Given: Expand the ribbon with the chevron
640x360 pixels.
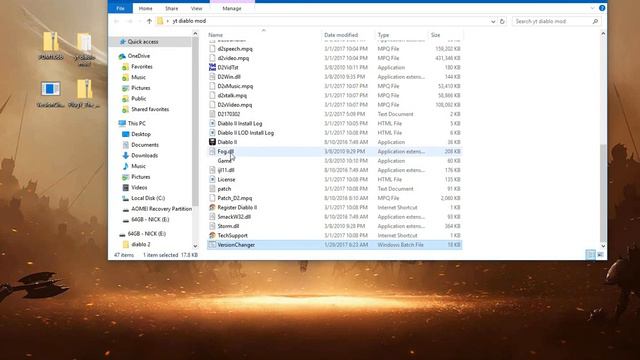Looking at the screenshot, I should tap(592, 8).
